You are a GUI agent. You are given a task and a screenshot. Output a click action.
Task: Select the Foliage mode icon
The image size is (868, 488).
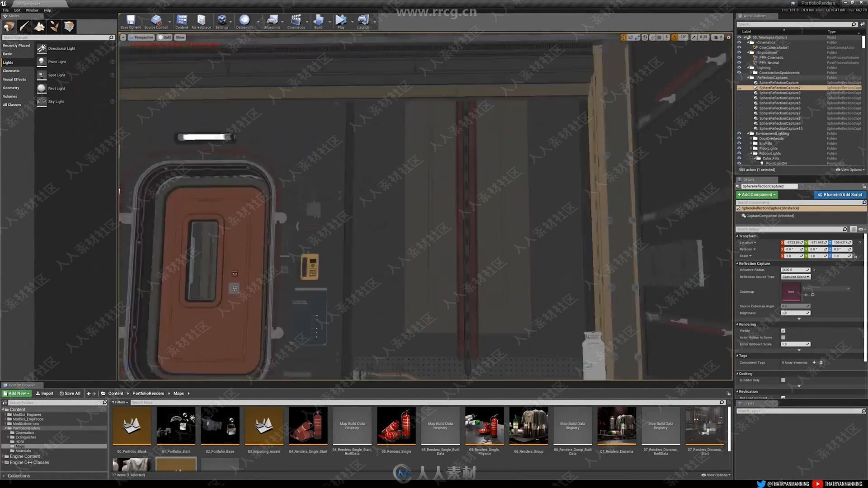[x=54, y=27]
